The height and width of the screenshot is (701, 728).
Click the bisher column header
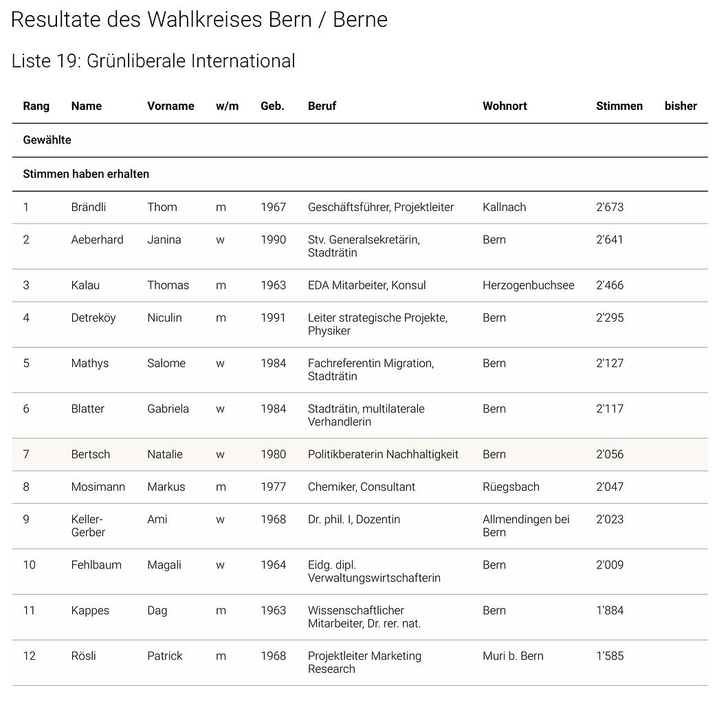pos(680,106)
